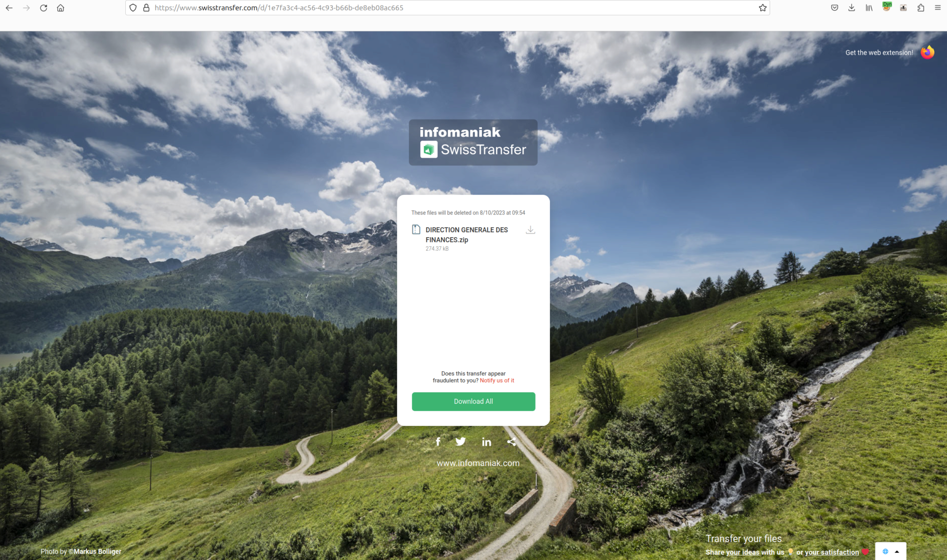
Task: Click the LinkedIn share icon
Action: pyautogui.click(x=486, y=441)
